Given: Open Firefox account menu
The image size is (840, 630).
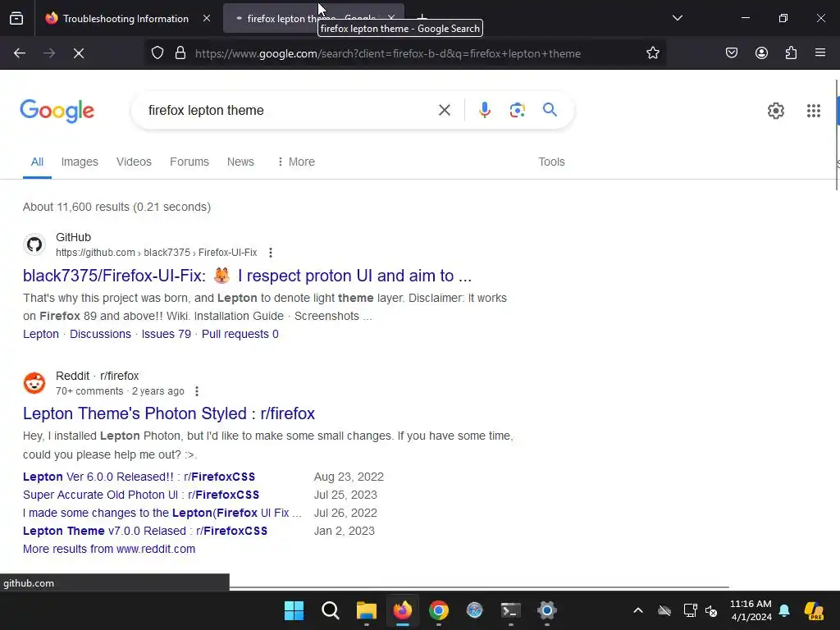Looking at the screenshot, I should [761, 53].
